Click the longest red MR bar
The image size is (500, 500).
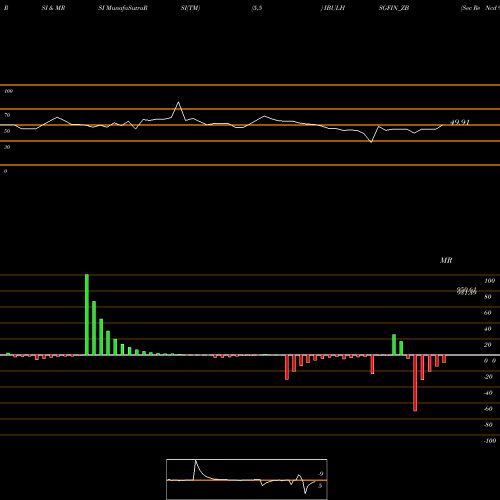pyautogui.click(x=415, y=383)
